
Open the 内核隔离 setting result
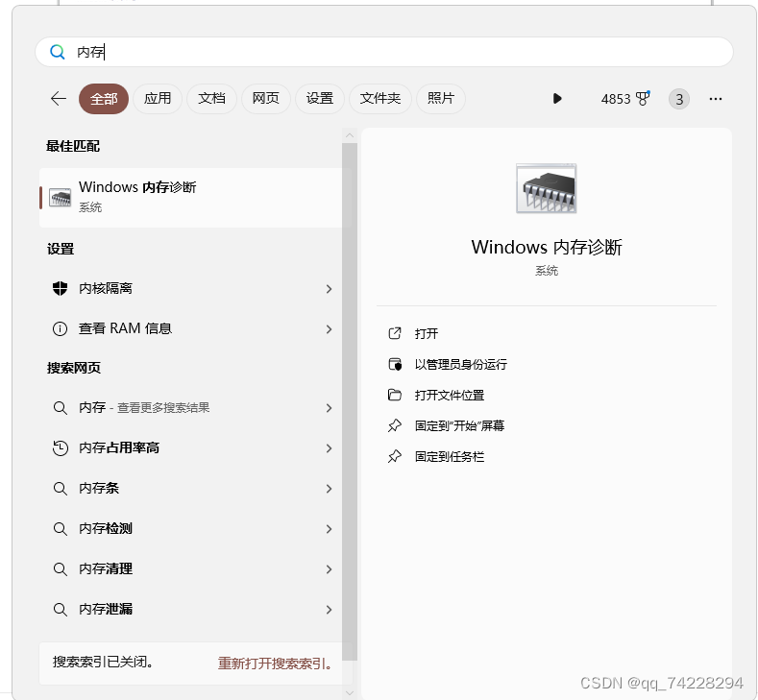[x=192, y=288]
